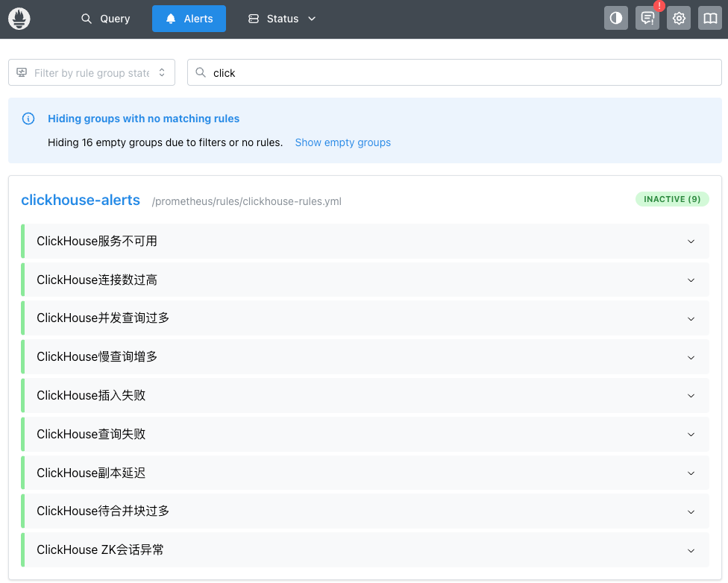Open the clickhouse-alerts group link
728x583 pixels.
pos(81,200)
